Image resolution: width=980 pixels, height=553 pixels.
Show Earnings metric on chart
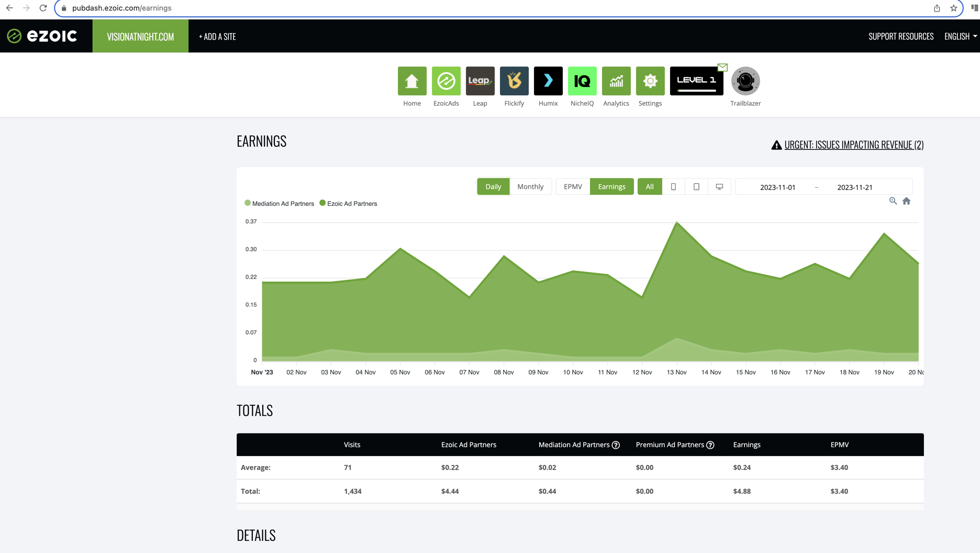[x=611, y=186]
